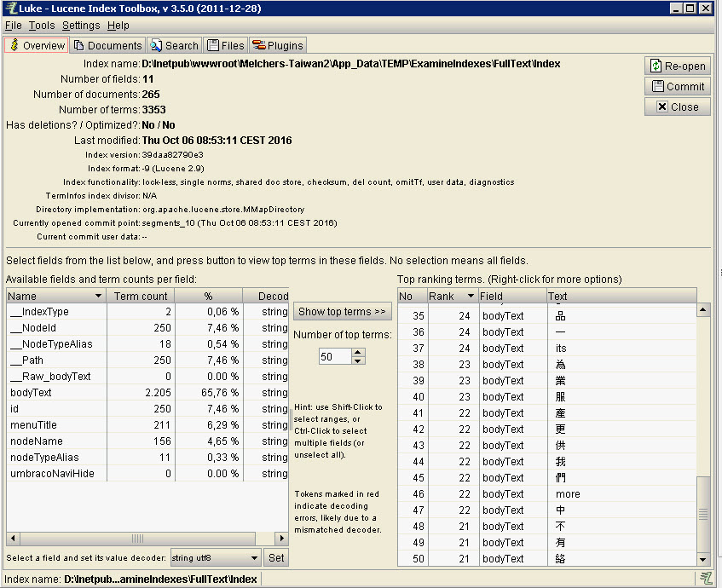722x588 pixels.
Task: Switch to the Files tab
Action: [x=226, y=45]
